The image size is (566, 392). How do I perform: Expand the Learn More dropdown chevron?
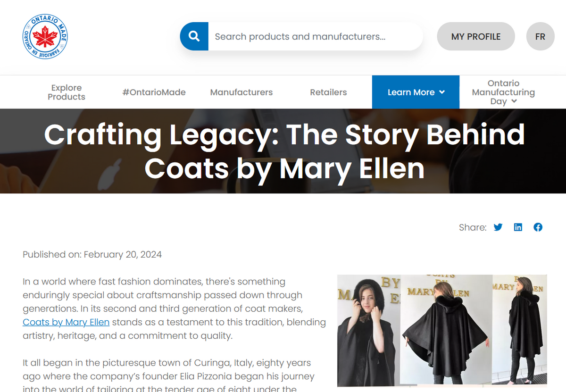click(x=441, y=92)
